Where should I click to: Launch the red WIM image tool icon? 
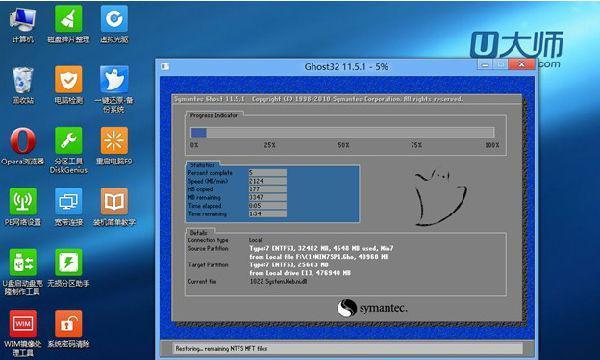pyautogui.click(x=23, y=324)
